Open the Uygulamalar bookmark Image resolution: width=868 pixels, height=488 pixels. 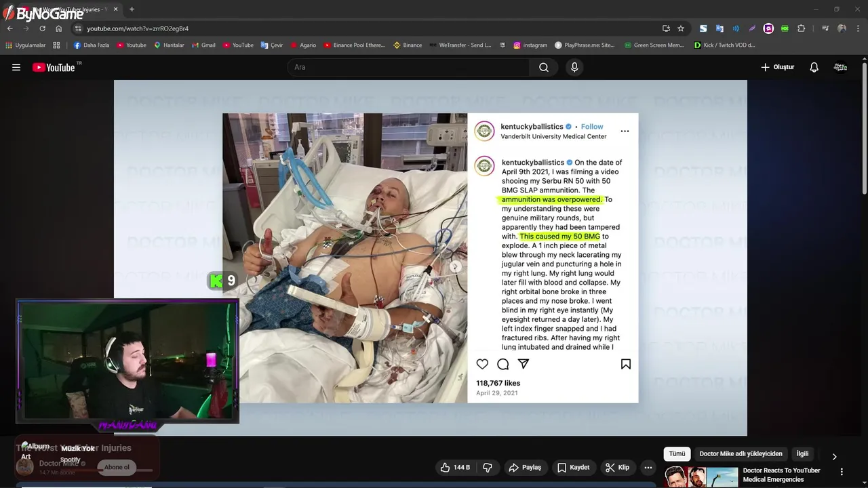(x=26, y=45)
